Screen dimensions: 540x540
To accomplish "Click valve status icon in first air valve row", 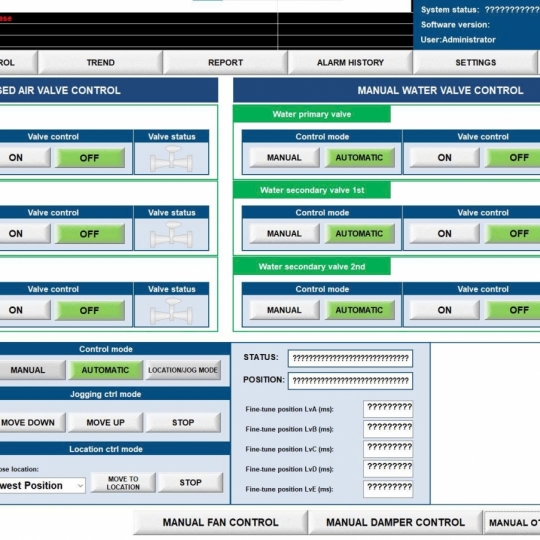I will (171, 158).
